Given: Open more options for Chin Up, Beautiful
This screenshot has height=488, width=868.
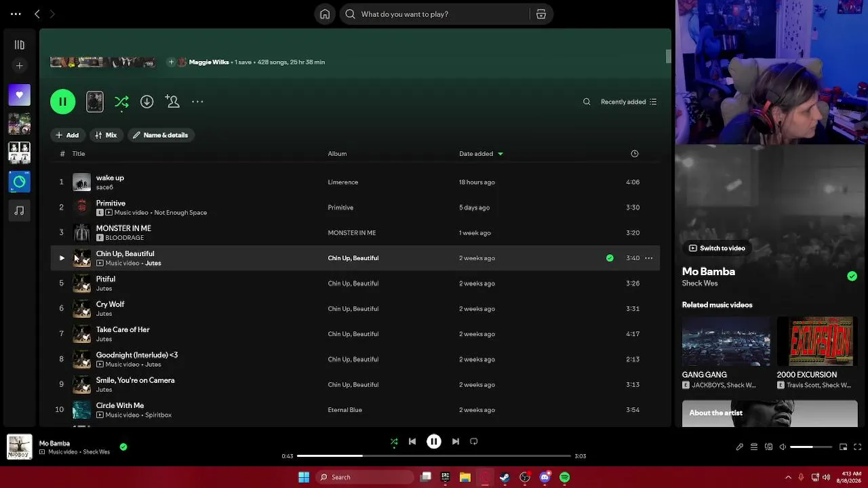Looking at the screenshot, I should (648, 258).
